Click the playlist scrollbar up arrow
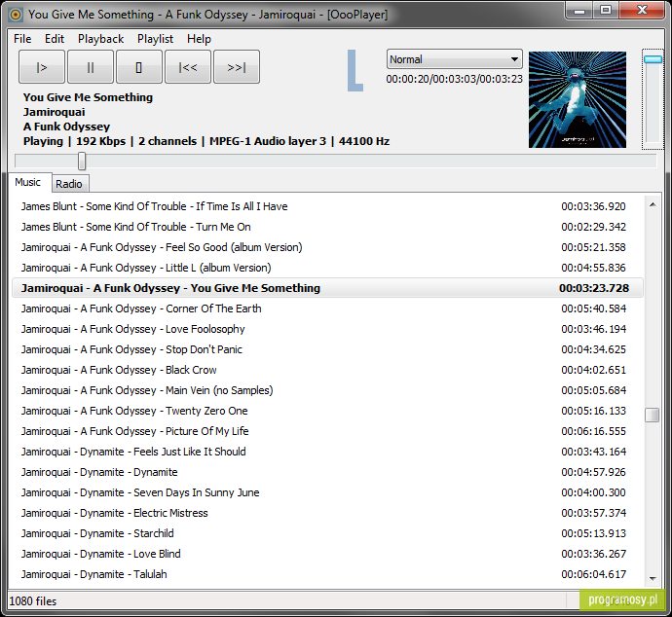The image size is (672, 617). click(x=653, y=204)
